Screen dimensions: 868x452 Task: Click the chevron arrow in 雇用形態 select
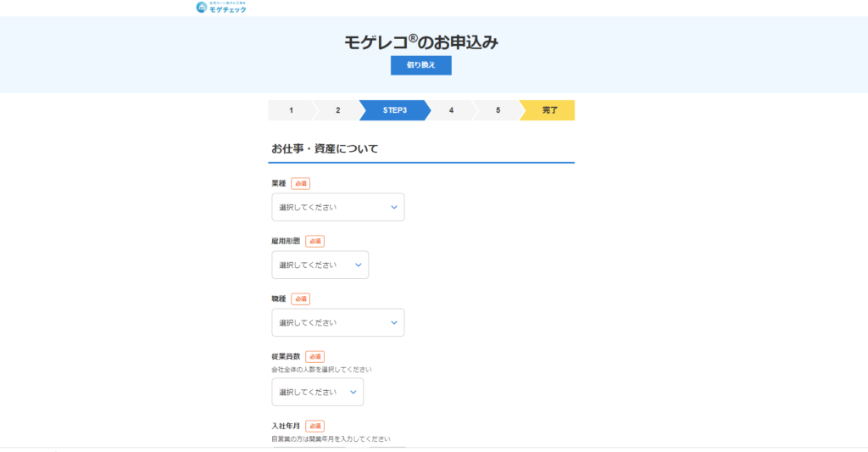click(359, 265)
